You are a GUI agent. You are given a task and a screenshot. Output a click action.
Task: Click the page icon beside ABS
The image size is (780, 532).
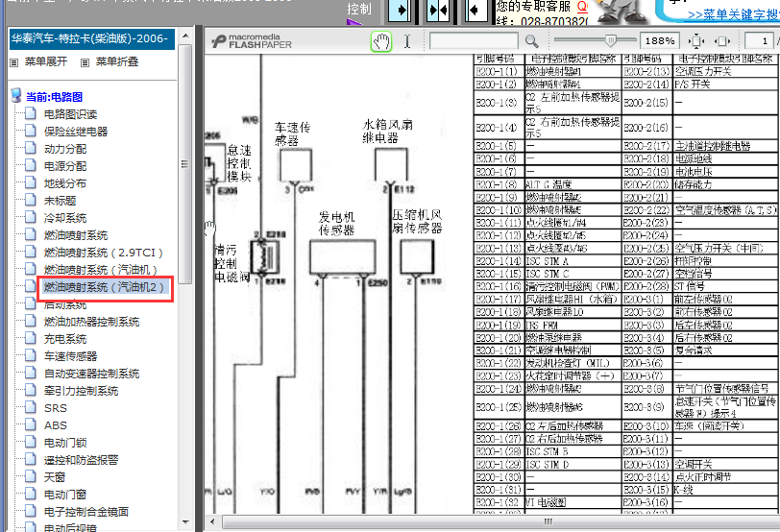click(x=31, y=424)
